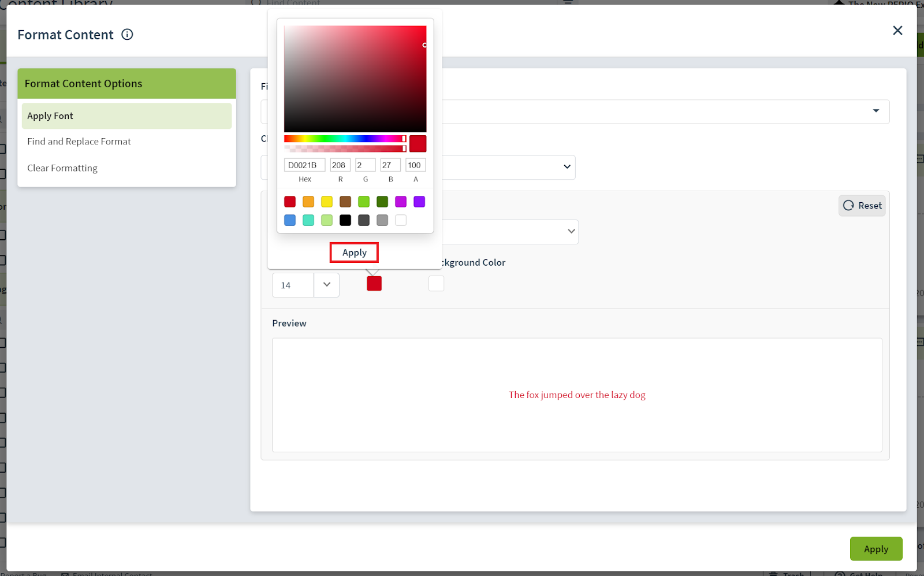Expand the top wide dropdown arrow
Viewport: 924px width, 576px height.
(876, 111)
